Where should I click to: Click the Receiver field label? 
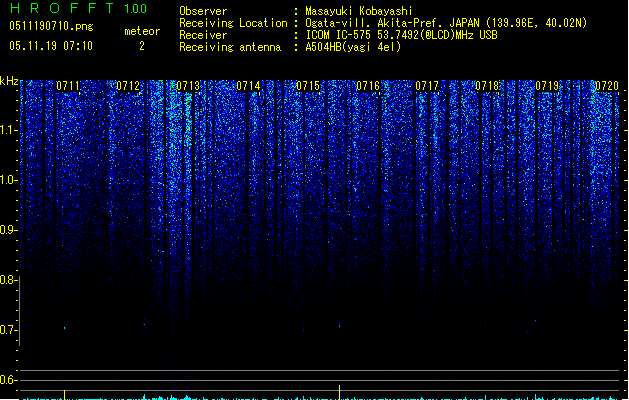(x=203, y=35)
